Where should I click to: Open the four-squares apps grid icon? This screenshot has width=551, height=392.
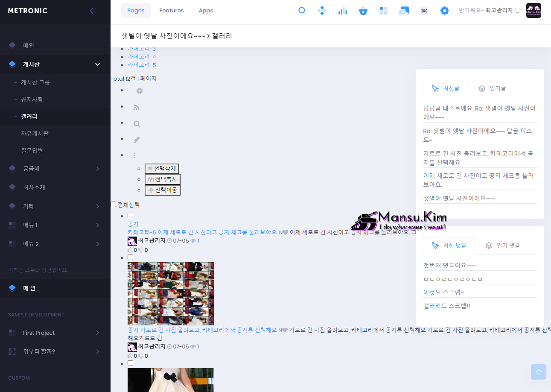coord(384,11)
